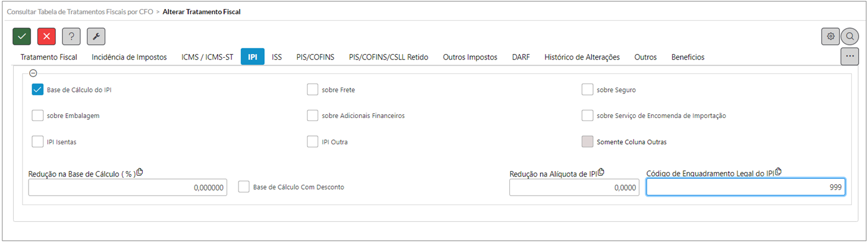
Task: Open settings via the gear icon
Action: (x=831, y=36)
